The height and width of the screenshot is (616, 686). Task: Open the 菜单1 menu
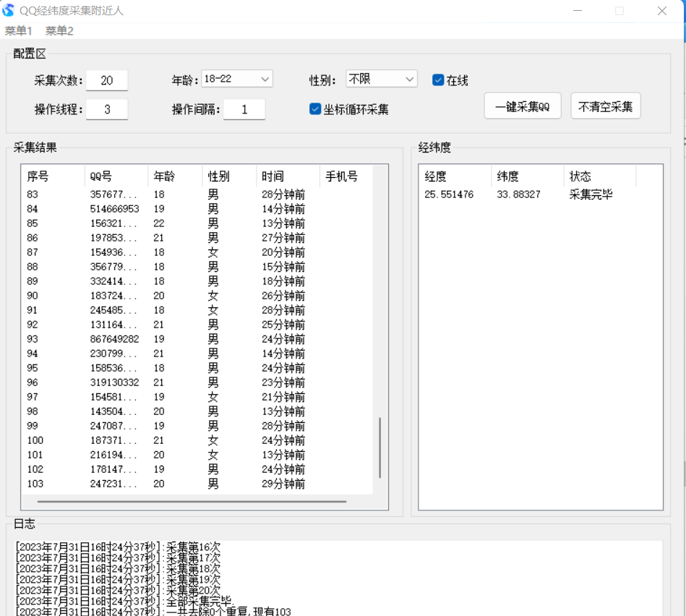[18, 30]
